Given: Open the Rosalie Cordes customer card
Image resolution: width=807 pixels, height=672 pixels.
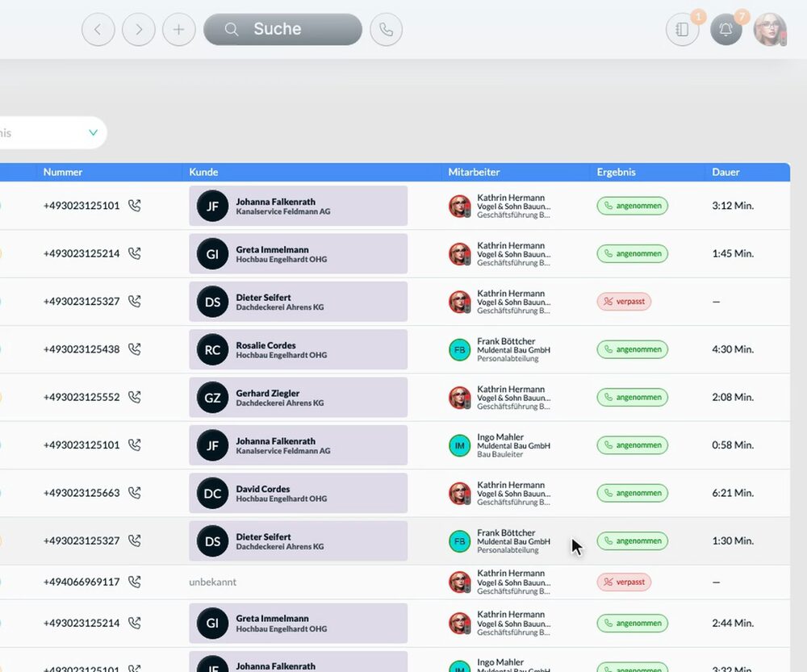Looking at the screenshot, I should coord(298,349).
